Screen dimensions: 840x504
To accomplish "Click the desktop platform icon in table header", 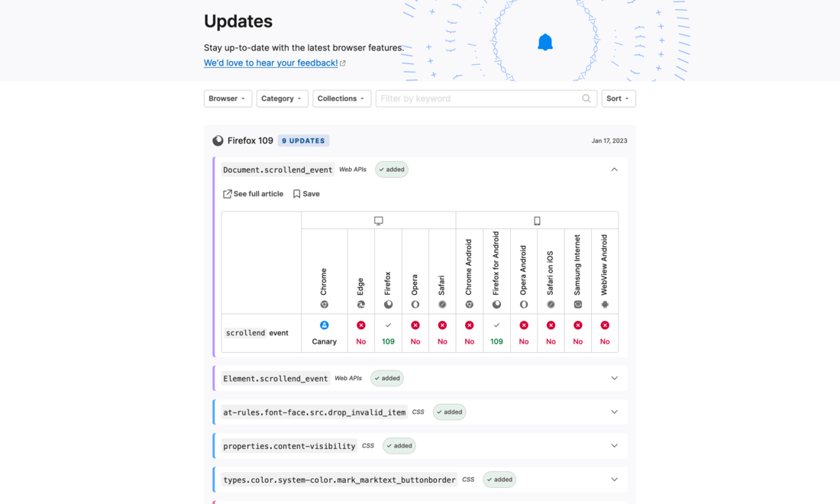I will (378, 221).
